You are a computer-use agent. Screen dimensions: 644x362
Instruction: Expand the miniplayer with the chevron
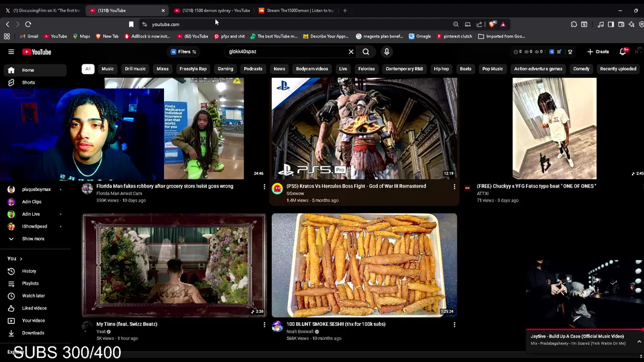coord(639,341)
